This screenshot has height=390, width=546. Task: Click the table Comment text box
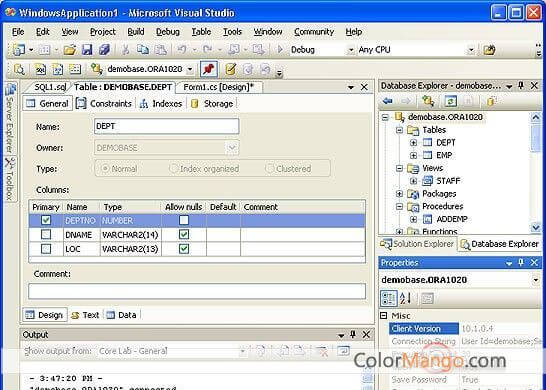197,291
